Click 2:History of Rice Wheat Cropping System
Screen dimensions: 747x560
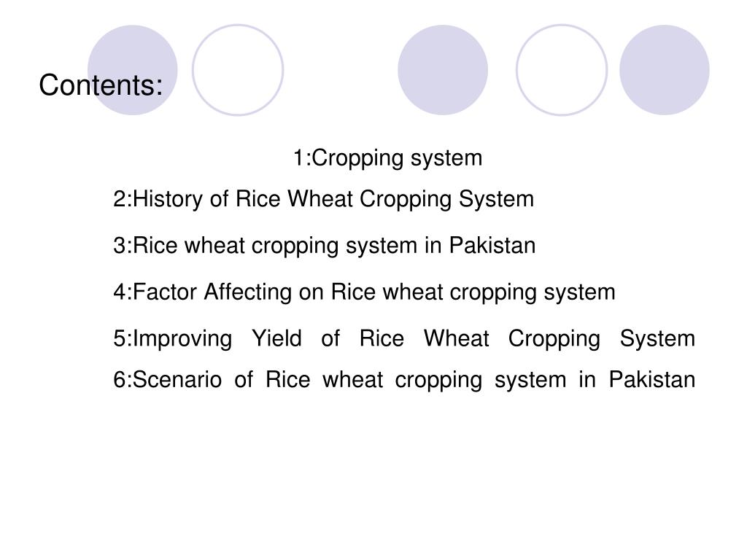323,200
